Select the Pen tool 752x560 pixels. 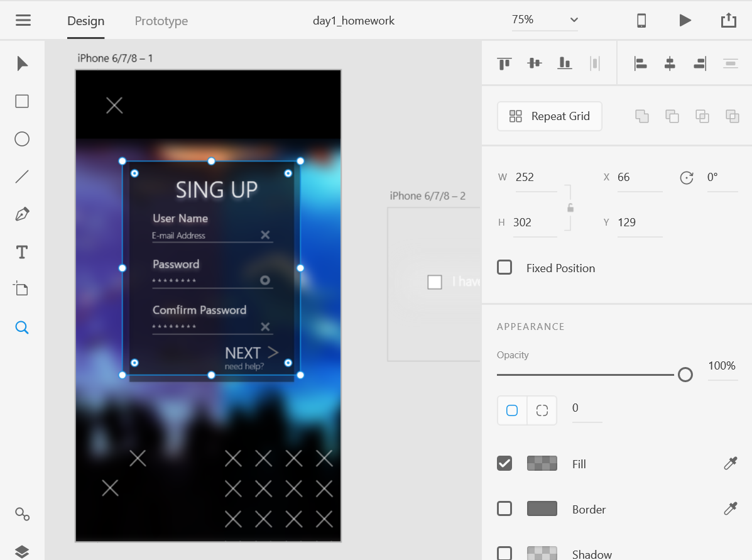point(22,214)
